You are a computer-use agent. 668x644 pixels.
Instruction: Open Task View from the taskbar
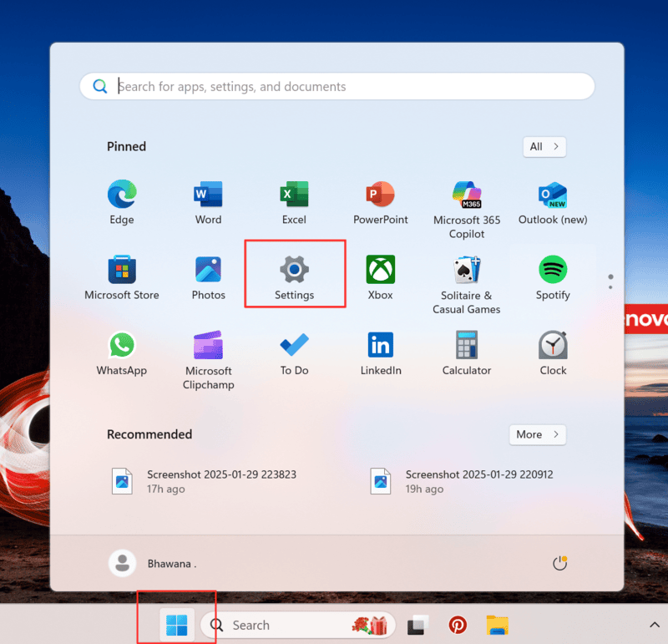point(417,624)
